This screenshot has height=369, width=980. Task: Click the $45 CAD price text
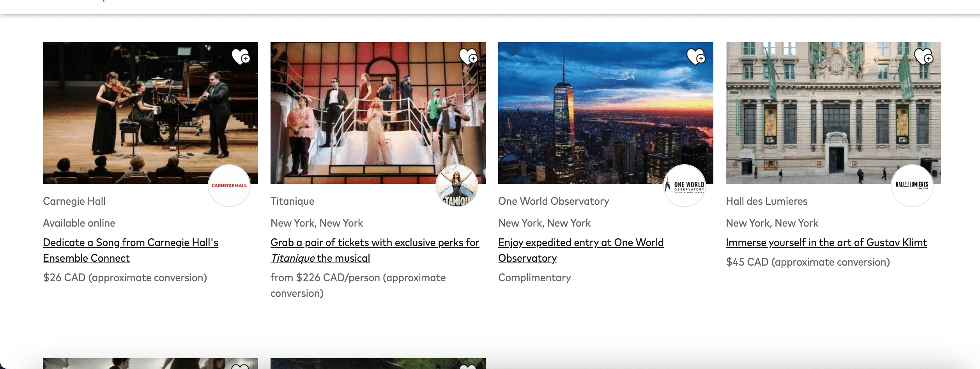(808, 262)
